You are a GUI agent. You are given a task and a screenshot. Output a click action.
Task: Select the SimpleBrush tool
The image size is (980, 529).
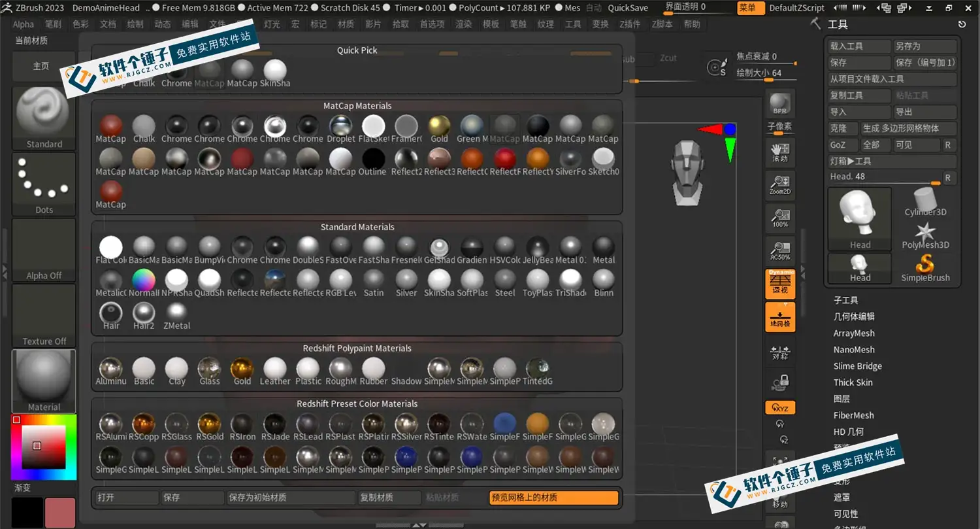pyautogui.click(x=925, y=268)
